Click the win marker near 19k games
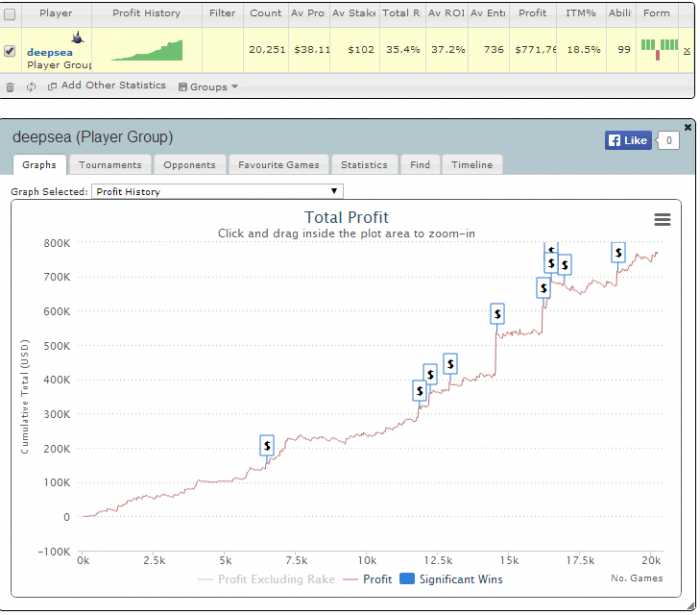This screenshot has height=615, width=700. pyautogui.click(x=618, y=253)
